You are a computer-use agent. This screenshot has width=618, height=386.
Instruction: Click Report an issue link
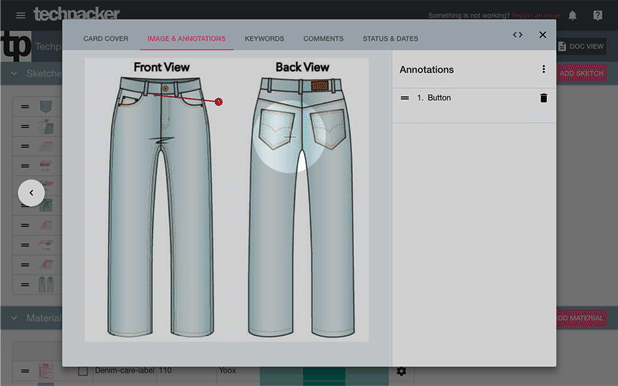[536, 15]
